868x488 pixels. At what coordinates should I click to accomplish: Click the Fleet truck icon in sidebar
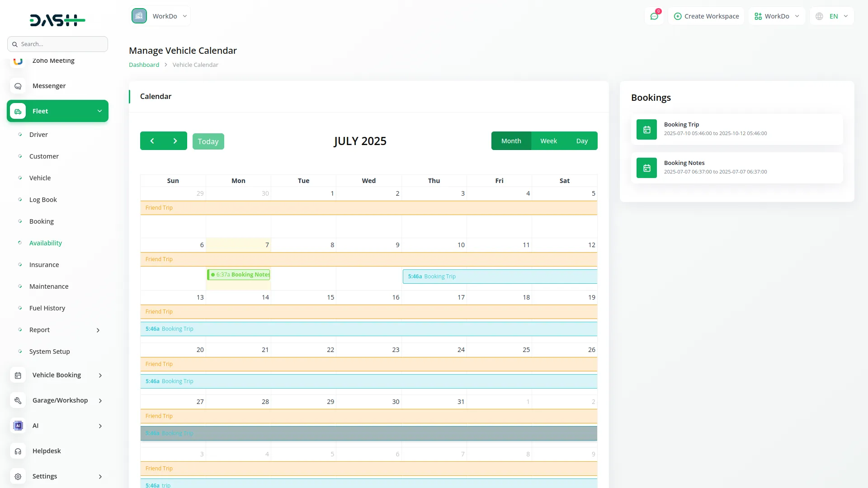tap(18, 111)
